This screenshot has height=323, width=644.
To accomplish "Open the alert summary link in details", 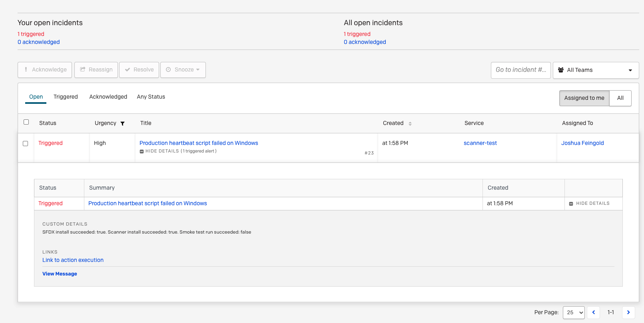I will 148,204.
